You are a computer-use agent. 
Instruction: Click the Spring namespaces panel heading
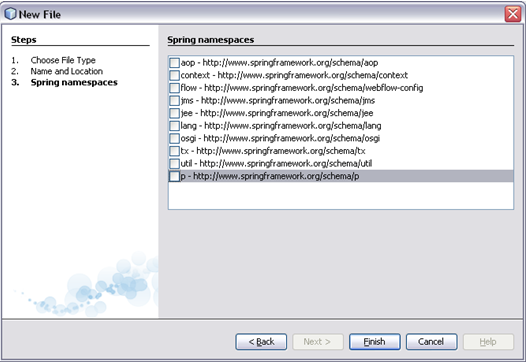(211, 40)
